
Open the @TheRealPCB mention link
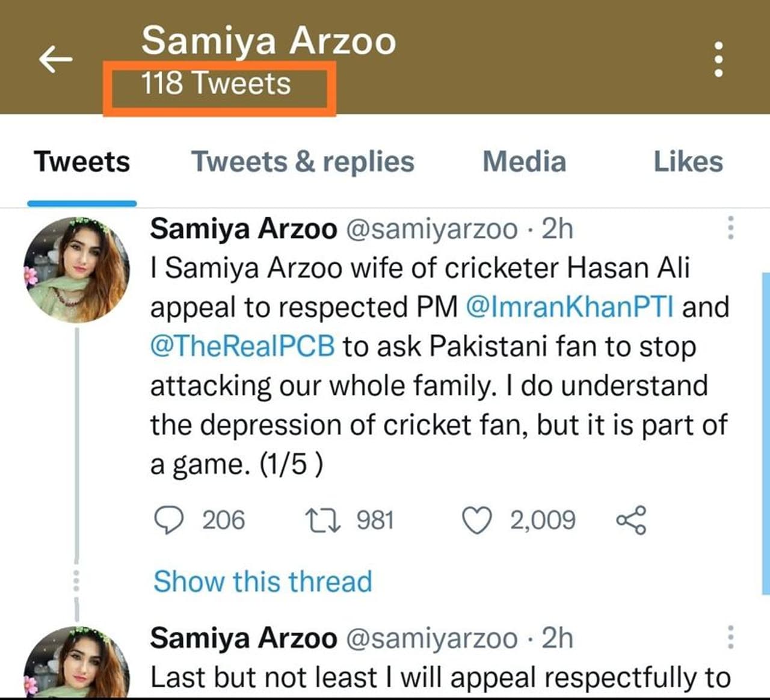[x=242, y=346]
